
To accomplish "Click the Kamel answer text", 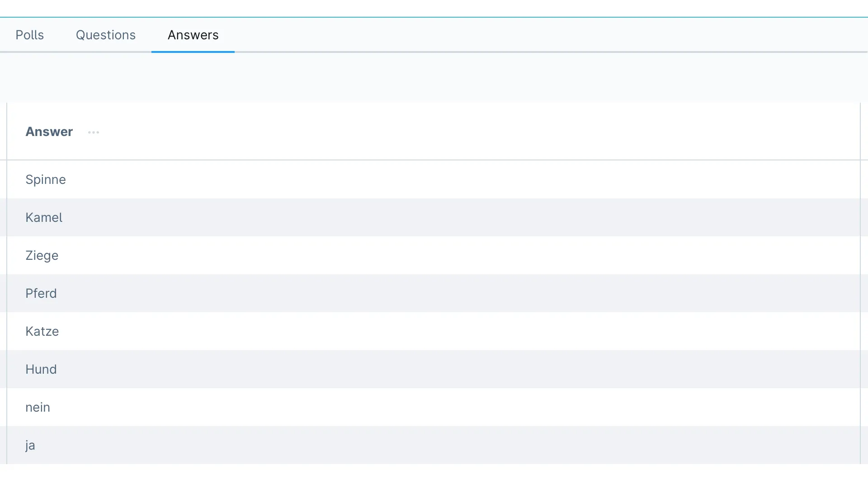I will coord(44,217).
